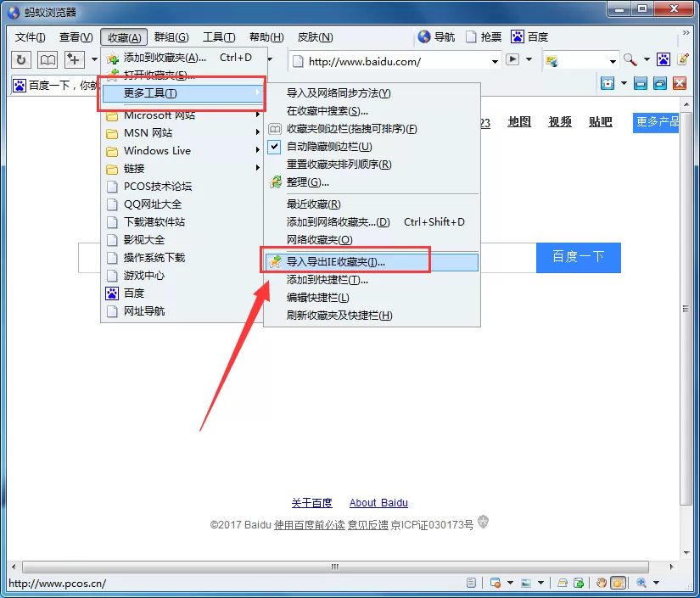700x598 pixels.
Task: Open the 查看(V) menu
Action: [76, 37]
